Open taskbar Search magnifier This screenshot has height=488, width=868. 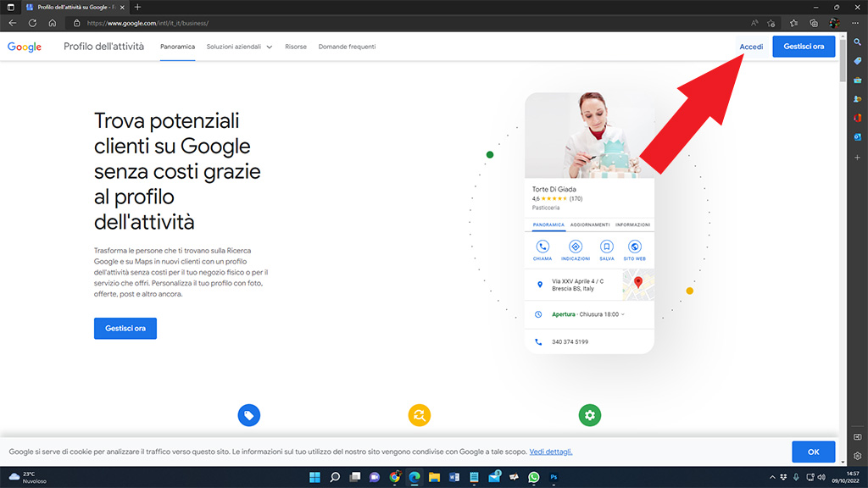pos(335,477)
